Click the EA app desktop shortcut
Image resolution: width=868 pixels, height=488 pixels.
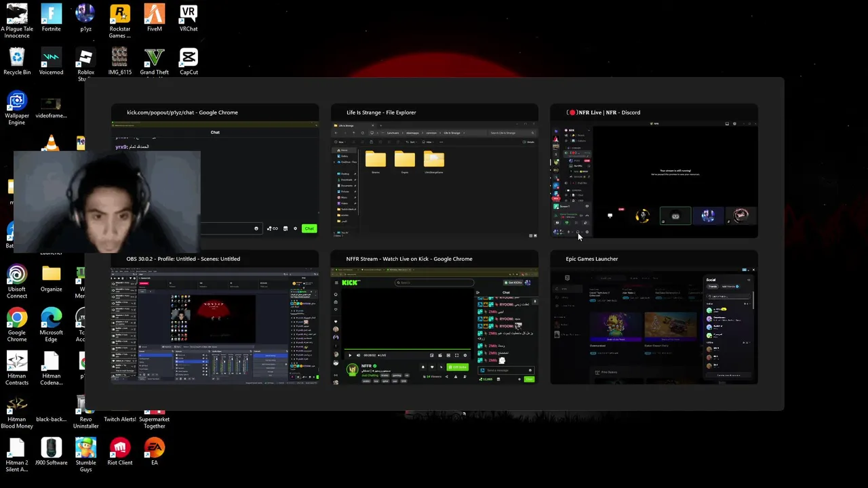coord(155,451)
